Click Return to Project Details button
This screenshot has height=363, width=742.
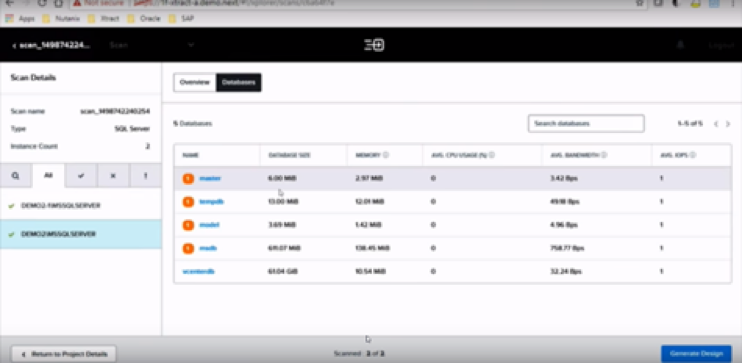point(64,354)
